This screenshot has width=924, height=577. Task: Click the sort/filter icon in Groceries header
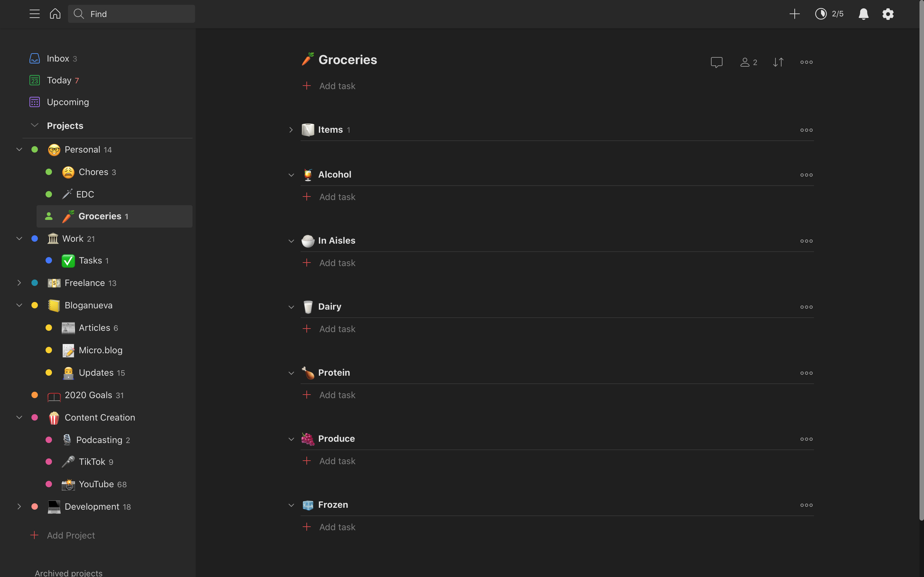point(778,62)
